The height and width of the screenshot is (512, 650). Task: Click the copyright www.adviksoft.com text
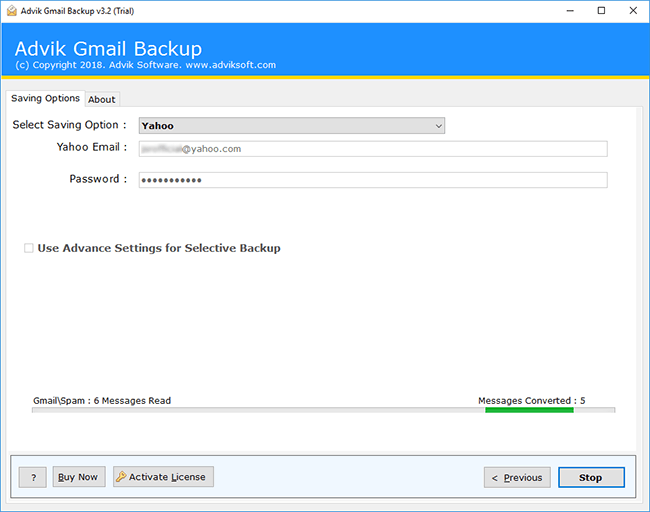(x=146, y=65)
